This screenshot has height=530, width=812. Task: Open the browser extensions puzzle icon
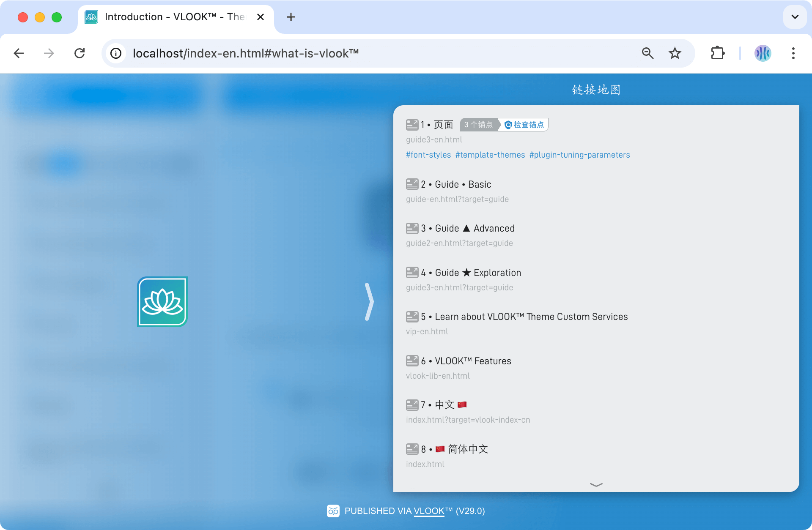click(x=718, y=53)
